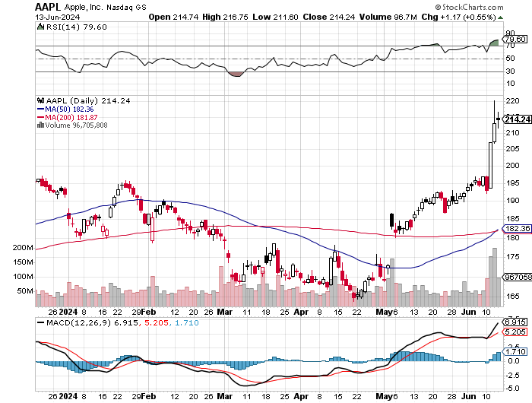The width and height of the screenshot is (532, 403).
Task: Click the green up-arrow change indicator
Action: [500, 17]
